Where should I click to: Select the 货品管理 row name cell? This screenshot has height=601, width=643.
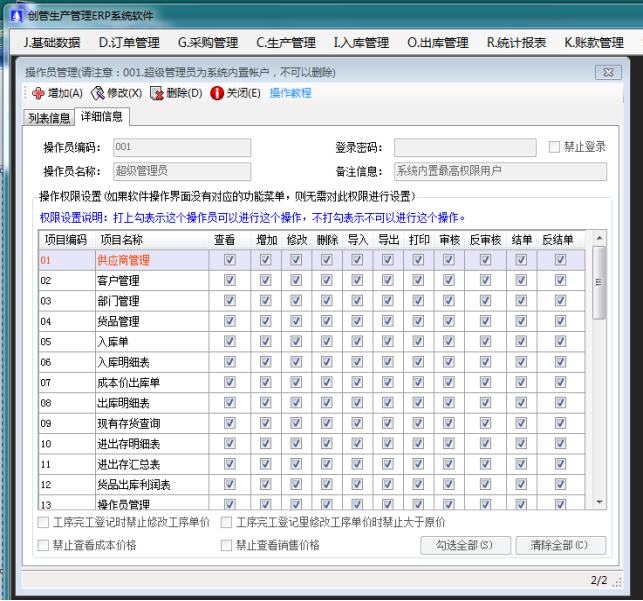click(152, 321)
